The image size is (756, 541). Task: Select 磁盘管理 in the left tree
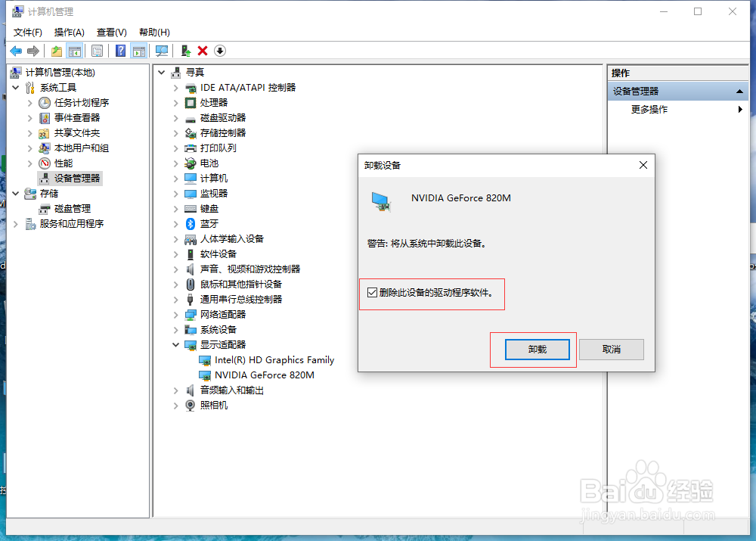click(73, 209)
